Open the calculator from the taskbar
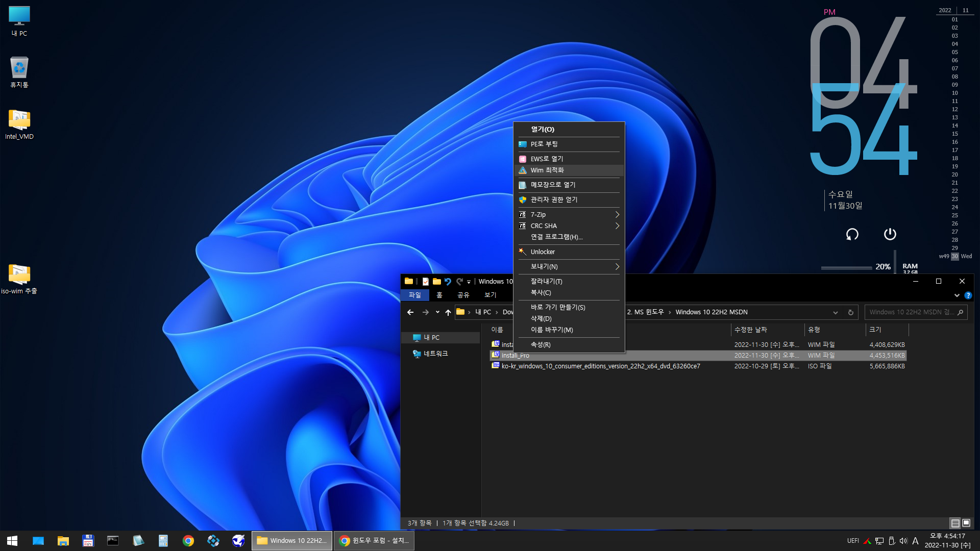980x551 pixels. pos(163,541)
